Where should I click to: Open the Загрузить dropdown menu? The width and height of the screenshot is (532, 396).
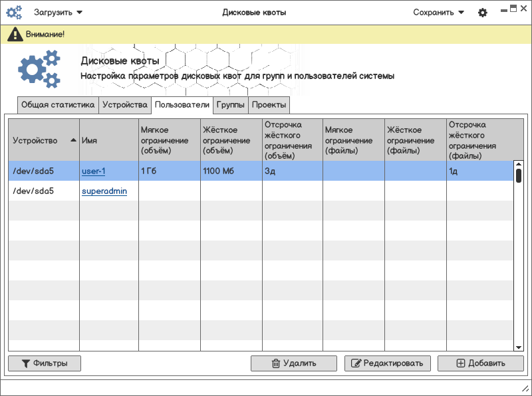[x=59, y=13]
